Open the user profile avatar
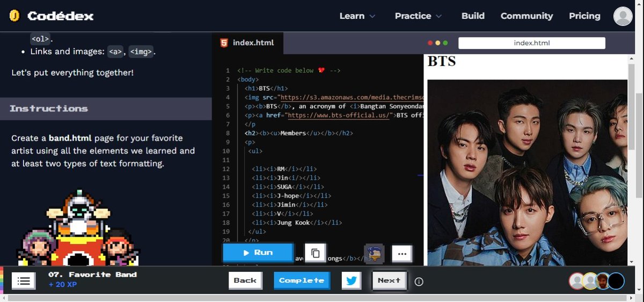Viewport: 644px width, 302px height. point(623,16)
